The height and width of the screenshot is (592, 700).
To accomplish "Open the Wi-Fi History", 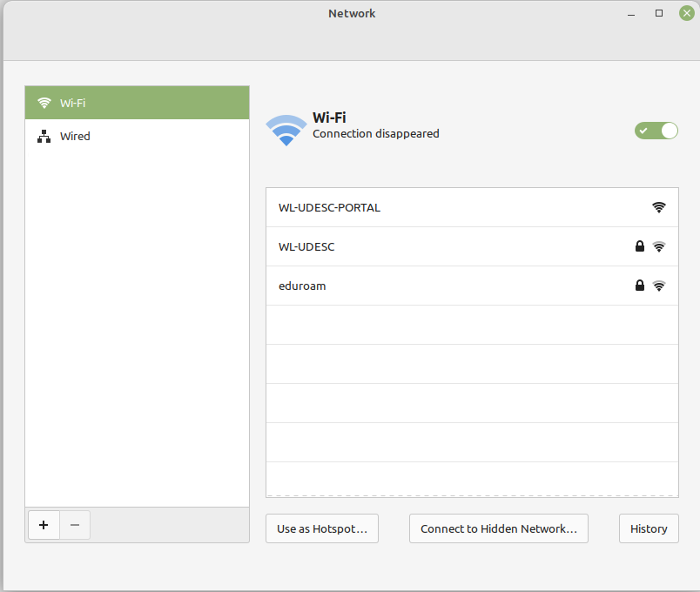I will click(648, 528).
